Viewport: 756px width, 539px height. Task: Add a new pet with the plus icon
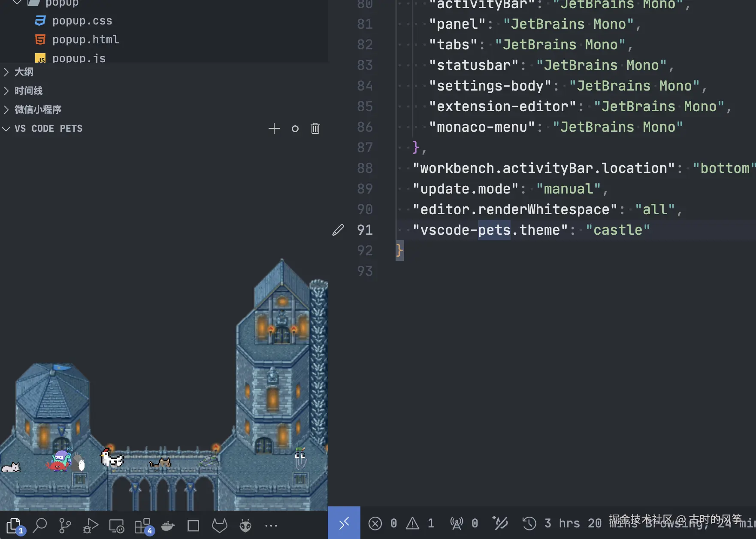pos(274,128)
